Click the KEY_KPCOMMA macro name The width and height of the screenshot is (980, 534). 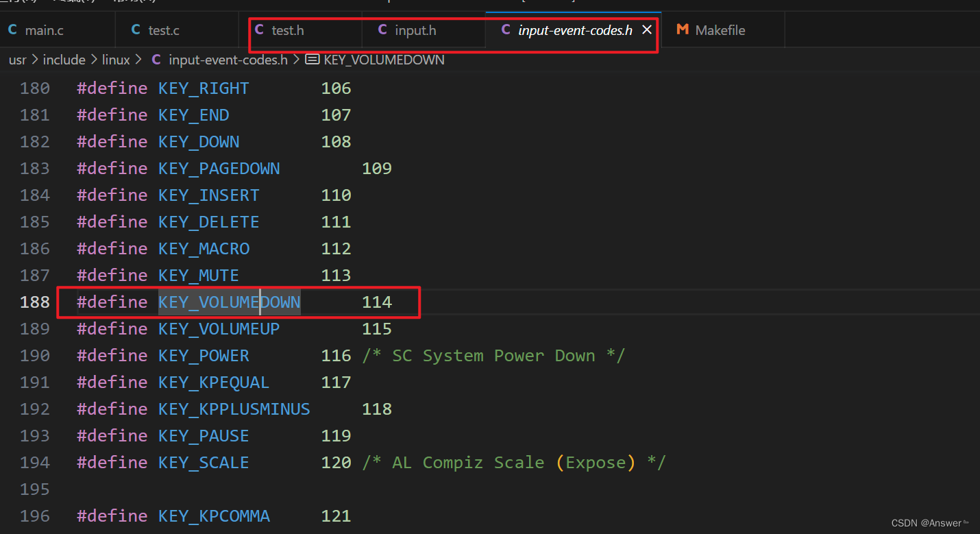(214, 516)
